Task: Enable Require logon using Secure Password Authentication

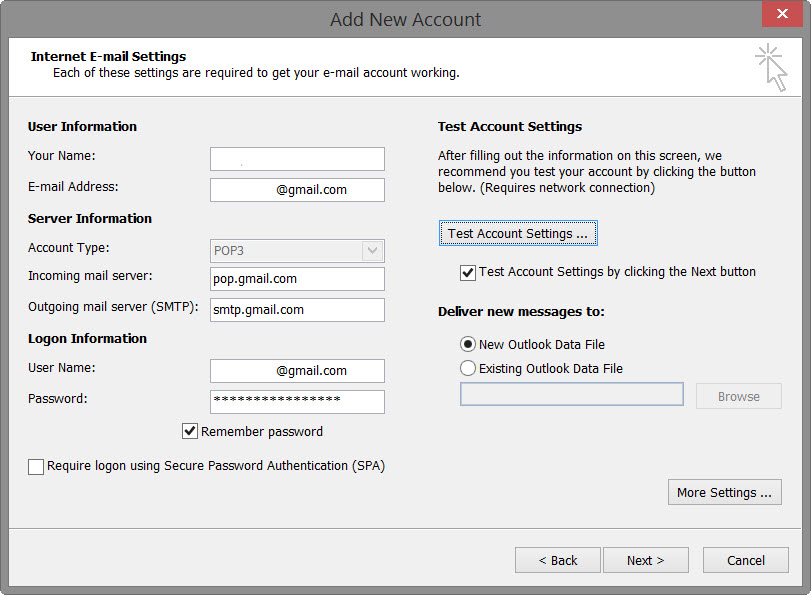Action: (x=37, y=466)
